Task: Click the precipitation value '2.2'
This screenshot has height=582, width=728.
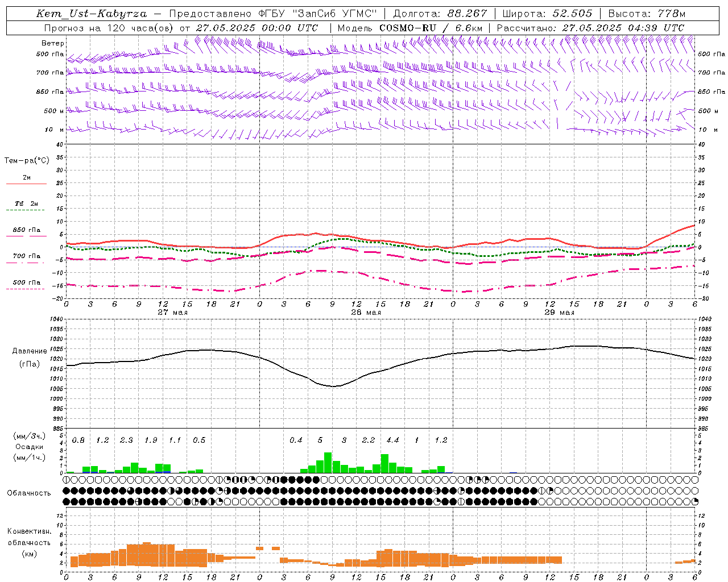Action: tap(369, 440)
